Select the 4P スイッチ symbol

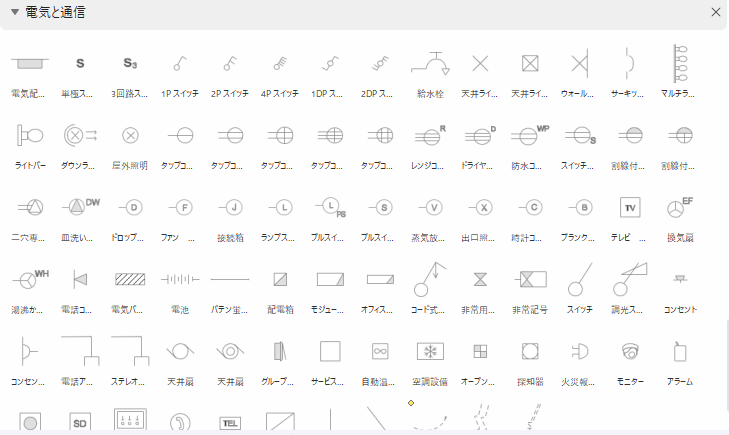280,64
